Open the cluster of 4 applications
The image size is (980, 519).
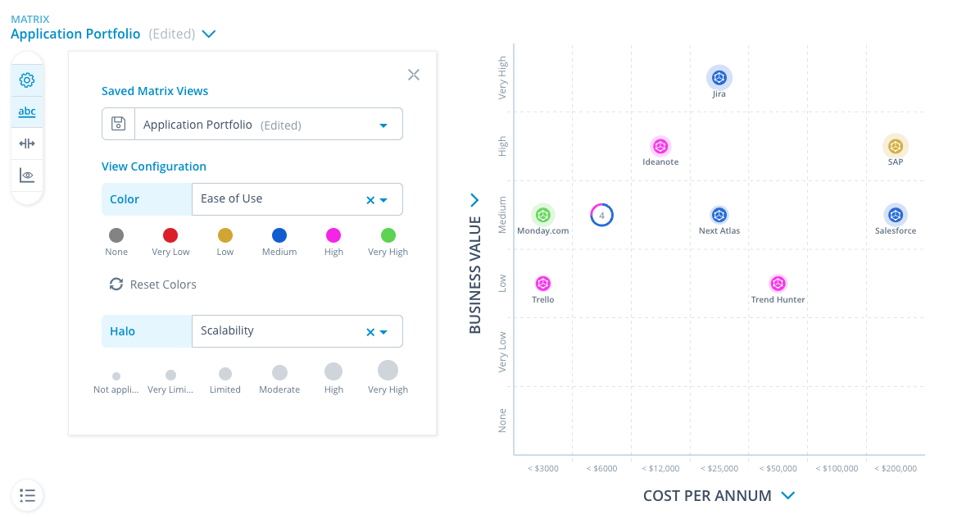[601, 215]
